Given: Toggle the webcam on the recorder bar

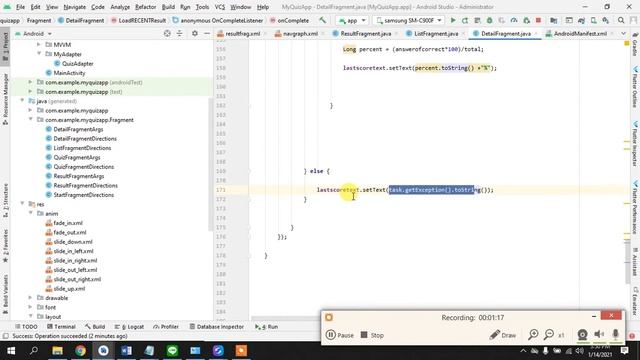Looking at the screenshot, I should (582, 335).
